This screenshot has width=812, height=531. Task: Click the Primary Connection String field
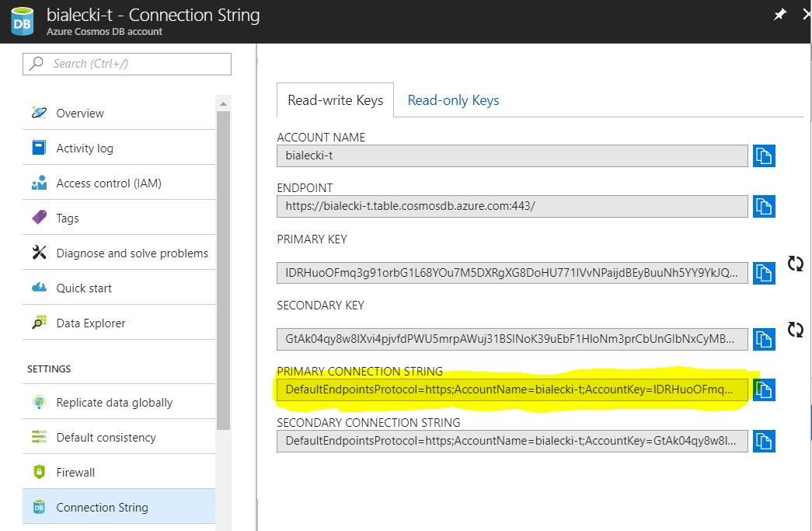coord(512,390)
